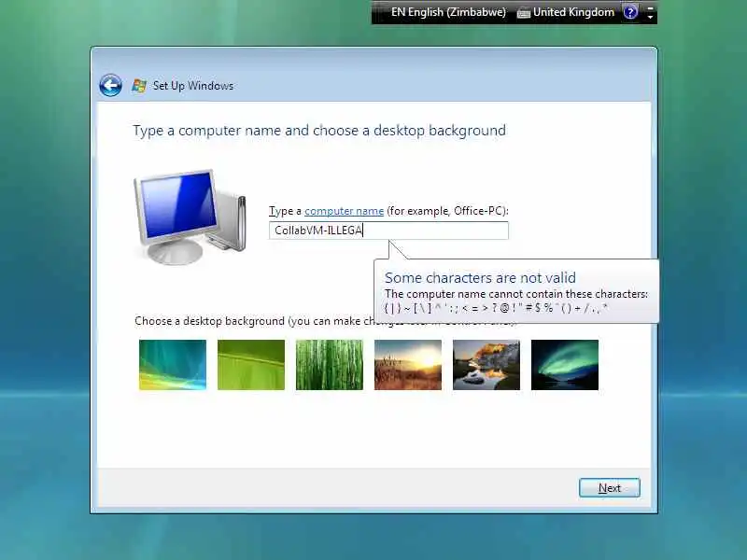Choose the green leaf background thumbnail
Screen dimensions: 747x560
251,365
